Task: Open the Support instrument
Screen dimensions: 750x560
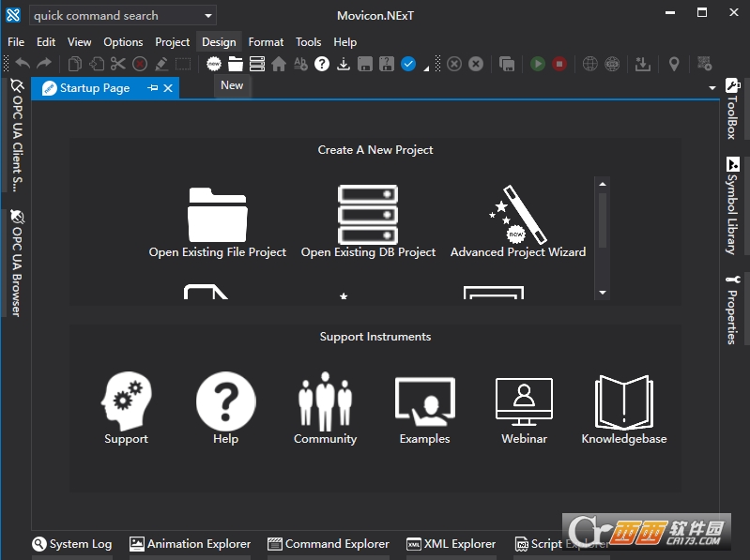Action: tap(127, 409)
